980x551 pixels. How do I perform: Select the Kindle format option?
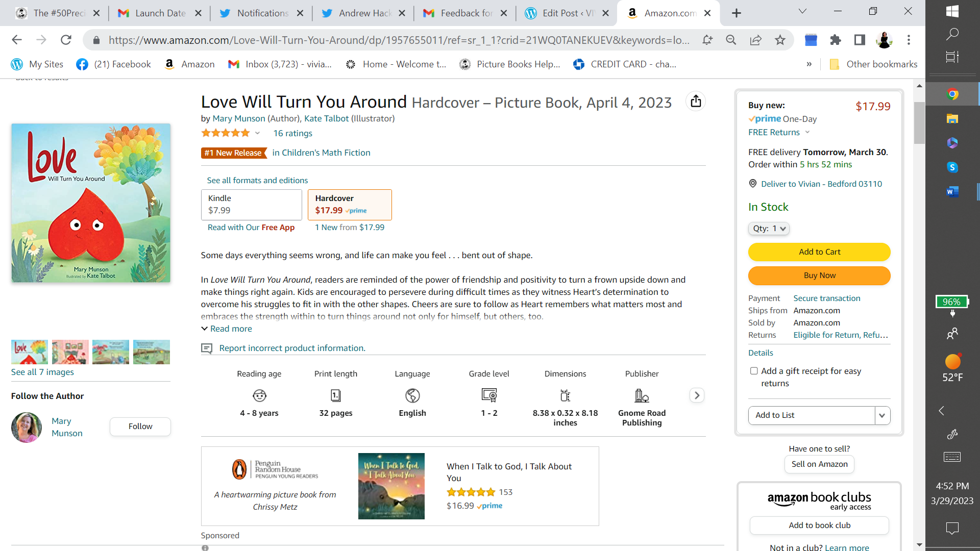[x=251, y=204]
